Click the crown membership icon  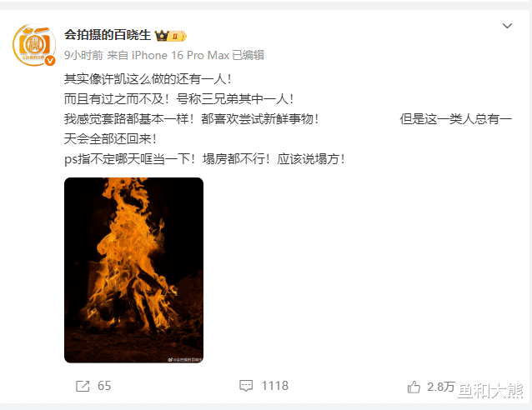coord(162,36)
